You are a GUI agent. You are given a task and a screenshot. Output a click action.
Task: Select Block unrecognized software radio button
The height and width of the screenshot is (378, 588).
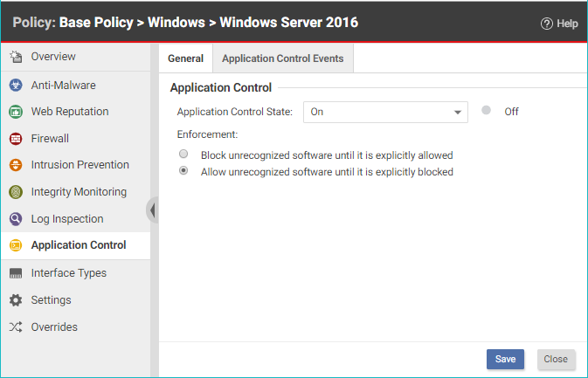[183, 155]
